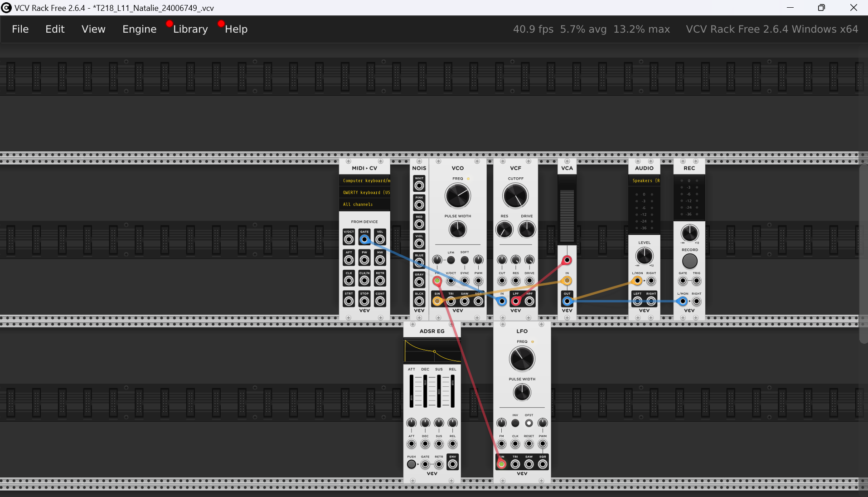Click the VCF CUTOFF knob
This screenshot has width=868, height=497.
click(x=515, y=196)
